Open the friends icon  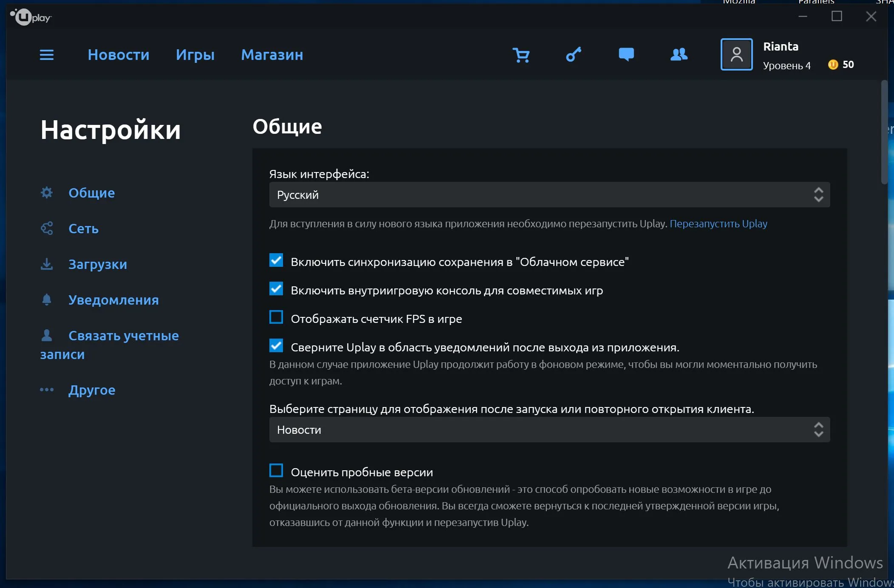point(679,54)
